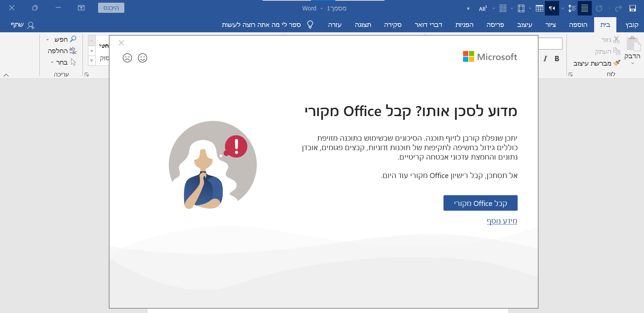This screenshot has height=313, width=644.
Task: Open the עזרה (Help) tab
Action: [x=335, y=25]
